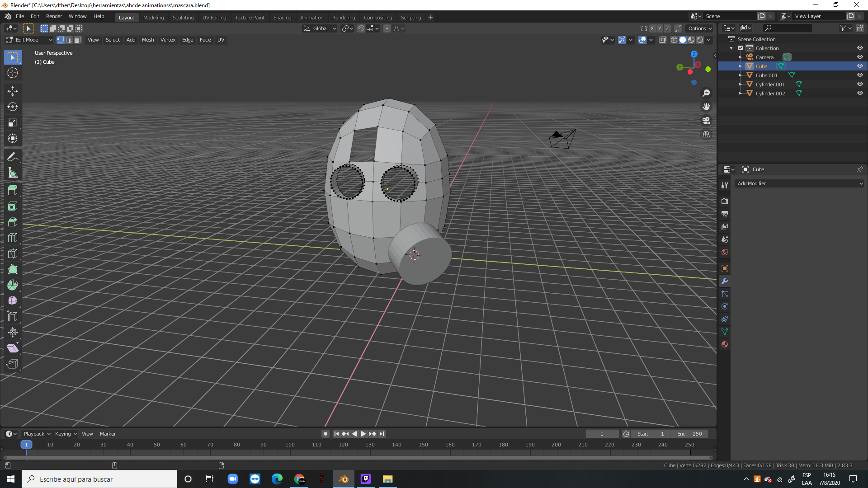Screen dimensions: 868x488
Task: Switch to face select mode
Action: 78,40
